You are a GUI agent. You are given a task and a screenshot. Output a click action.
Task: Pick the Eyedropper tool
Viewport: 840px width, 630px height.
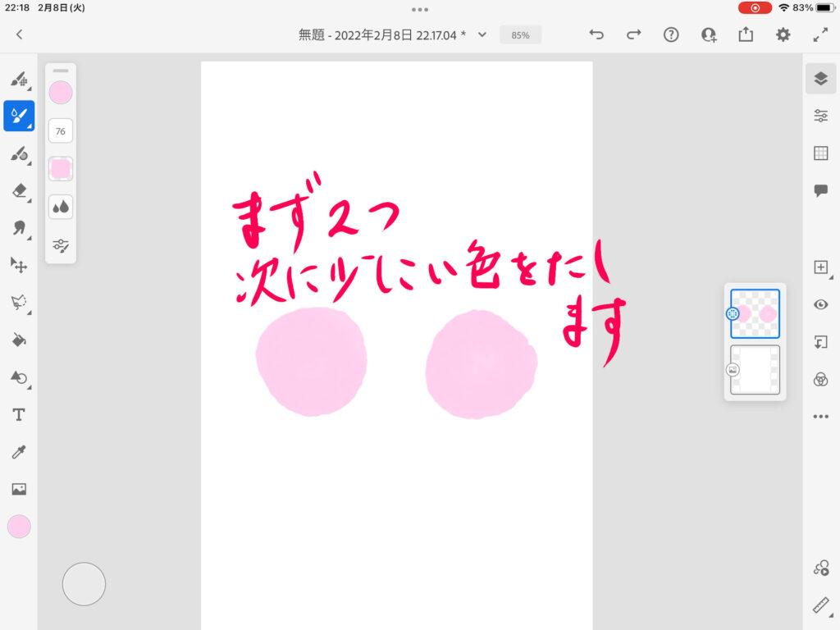pyautogui.click(x=18, y=452)
